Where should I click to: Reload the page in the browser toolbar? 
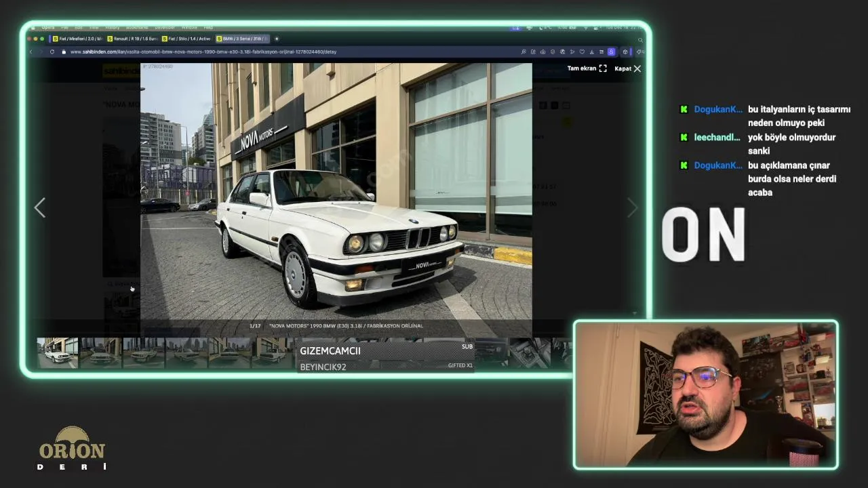(52, 52)
